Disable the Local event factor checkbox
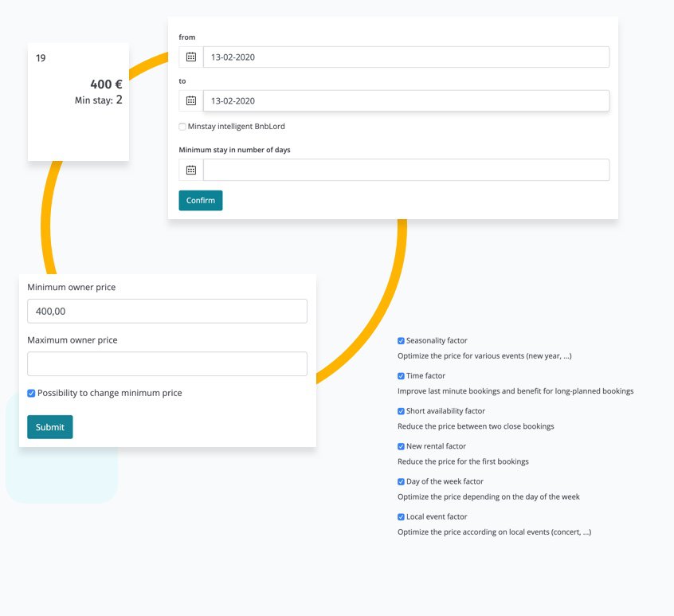This screenshot has height=616, width=674. 401,516
